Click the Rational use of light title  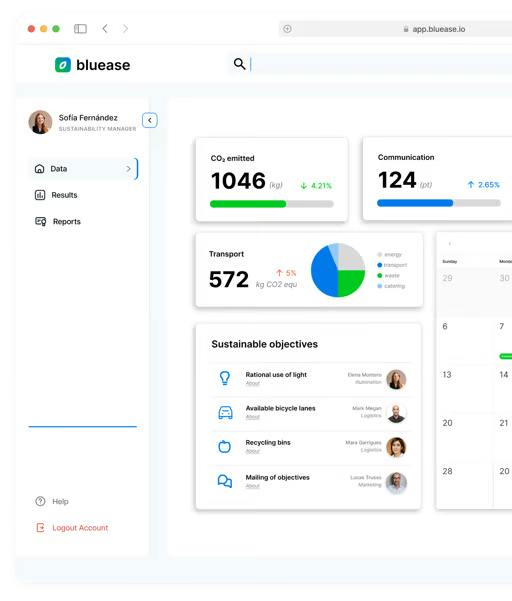276,374
